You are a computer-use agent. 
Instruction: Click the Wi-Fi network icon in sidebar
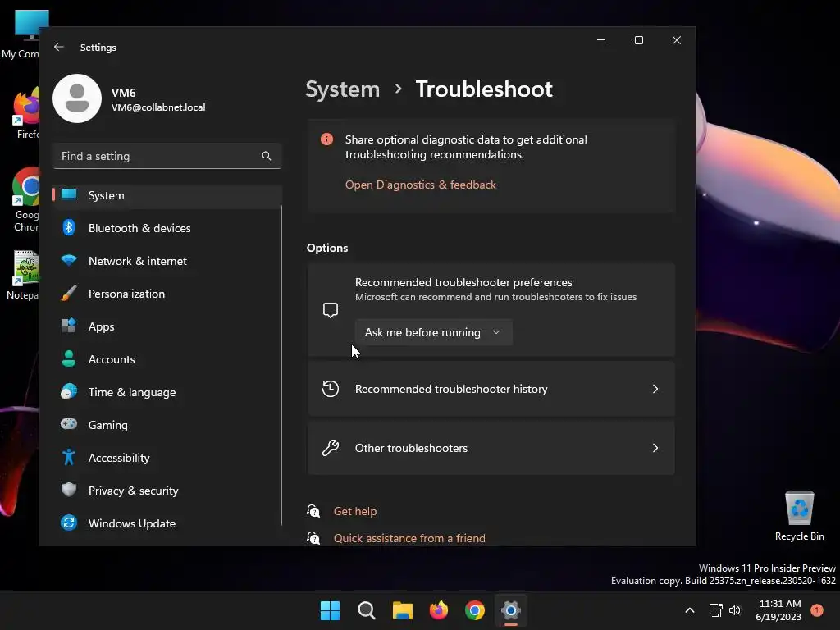[x=69, y=260]
